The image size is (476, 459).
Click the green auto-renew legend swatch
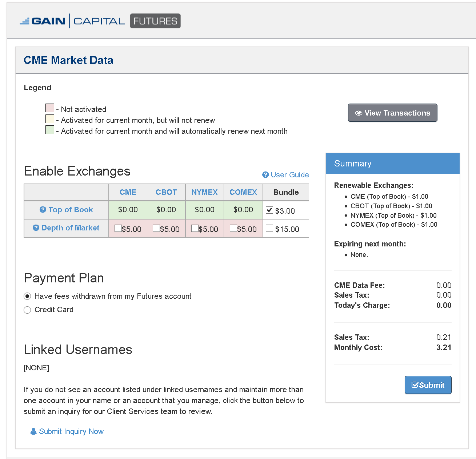50,130
